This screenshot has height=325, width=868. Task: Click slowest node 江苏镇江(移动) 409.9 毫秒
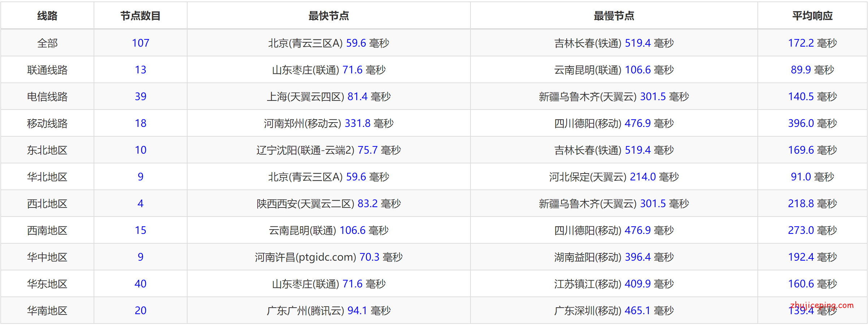point(614,284)
